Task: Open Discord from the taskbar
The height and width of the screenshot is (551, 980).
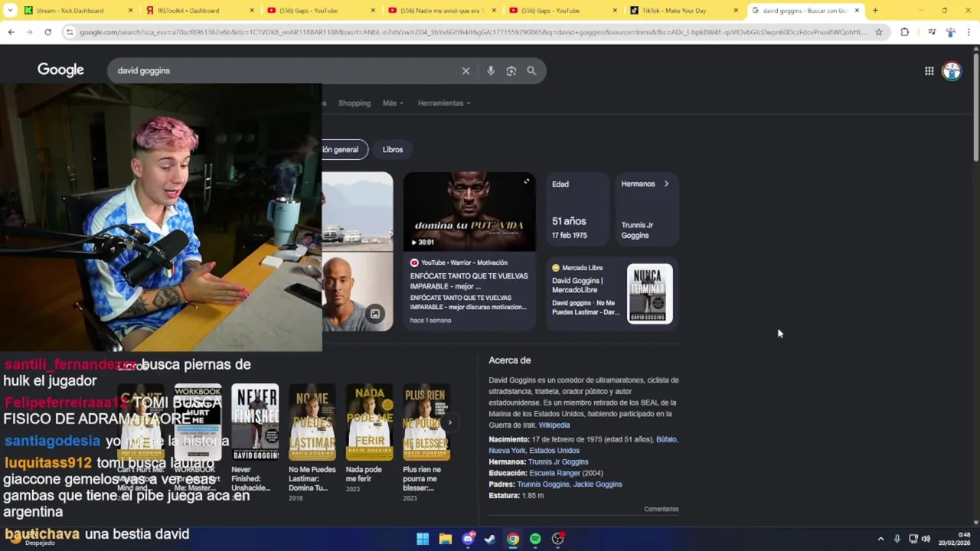Action: click(x=468, y=539)
